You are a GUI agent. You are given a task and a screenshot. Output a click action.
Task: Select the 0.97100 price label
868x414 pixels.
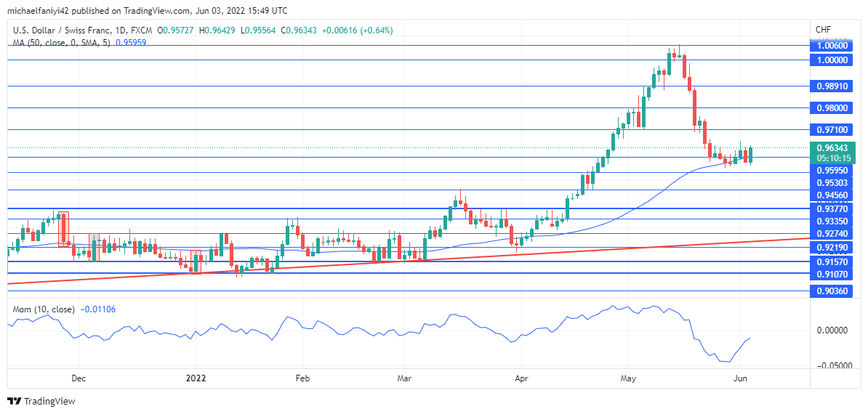(x=833, y=130)
